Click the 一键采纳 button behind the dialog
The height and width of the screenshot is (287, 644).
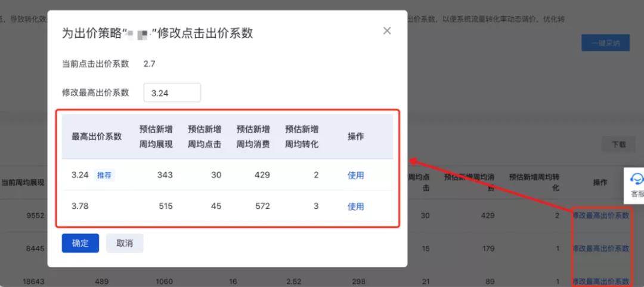pyautogui.click(x=605, y=43)
